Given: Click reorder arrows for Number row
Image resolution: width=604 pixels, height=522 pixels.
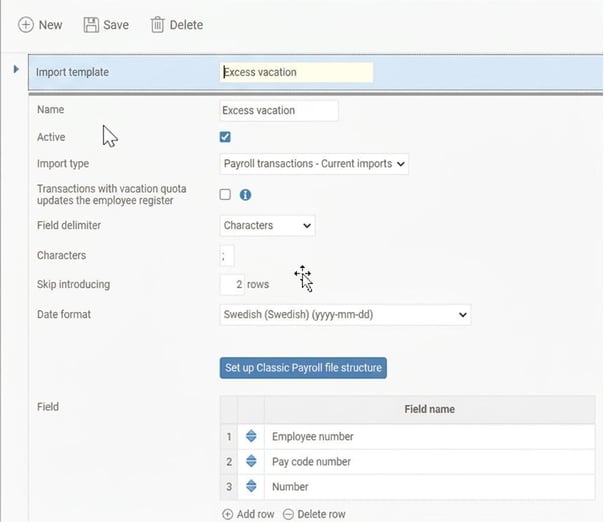Looking at the screenshot, I should click(251, 486).
